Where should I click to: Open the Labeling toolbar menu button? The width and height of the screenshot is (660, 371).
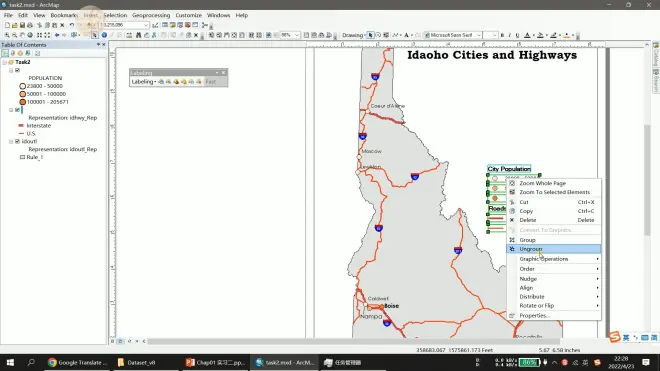144,82
